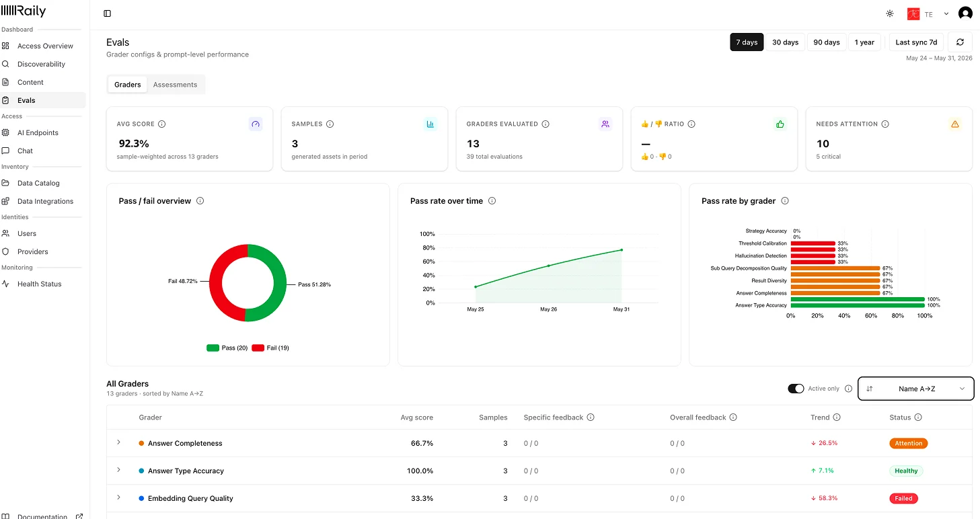Click the Pass rate by grader info icon

pos(785,201)
